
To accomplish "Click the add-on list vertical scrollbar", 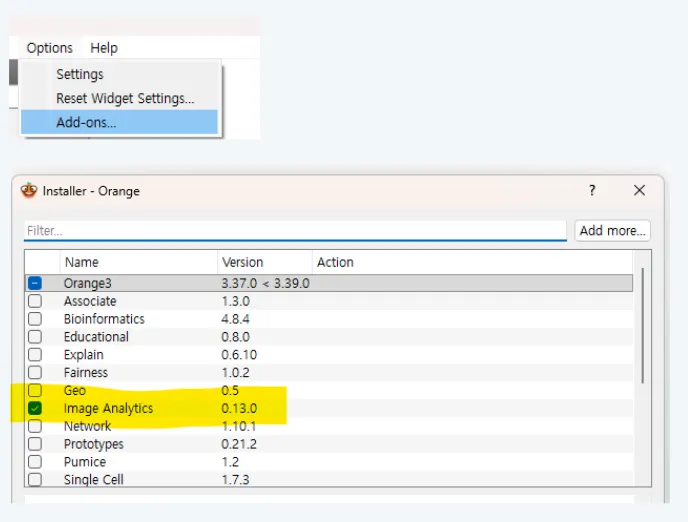I will pos(643,325).
